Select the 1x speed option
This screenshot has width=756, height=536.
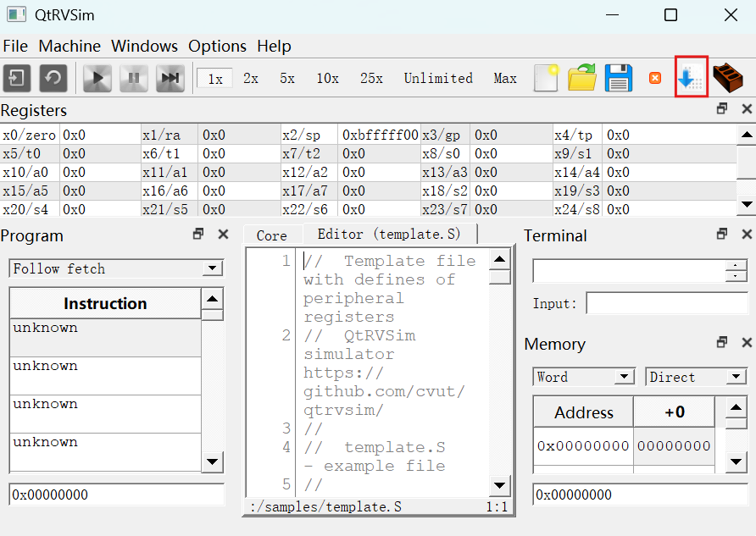click(x=215, y=79)
